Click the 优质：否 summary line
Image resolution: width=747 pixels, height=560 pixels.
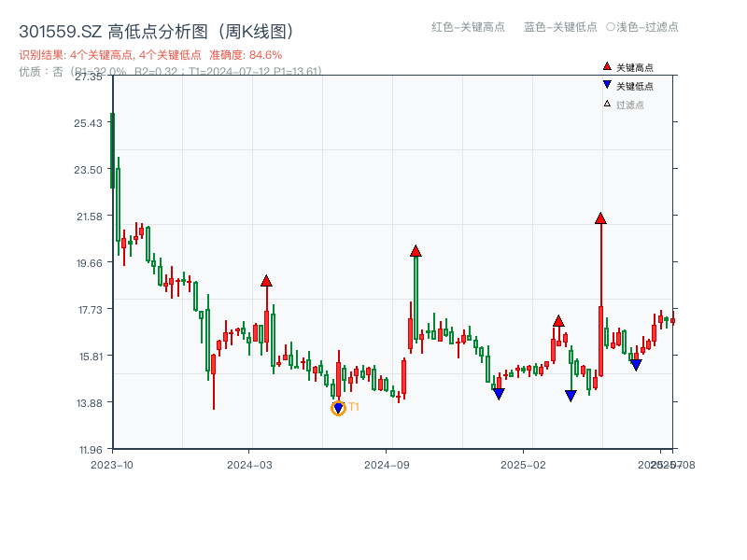(41, 71)
